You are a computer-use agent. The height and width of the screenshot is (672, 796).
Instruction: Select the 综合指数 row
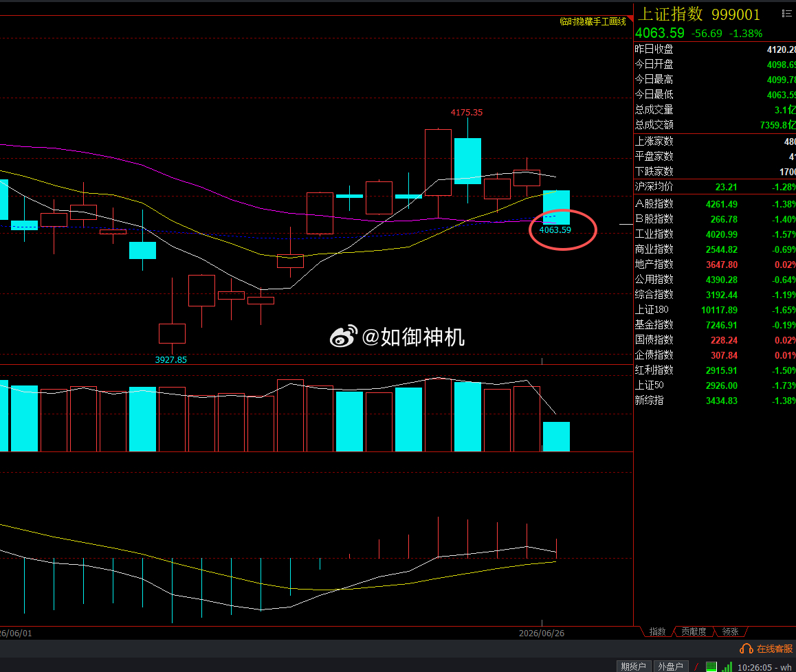715,295
